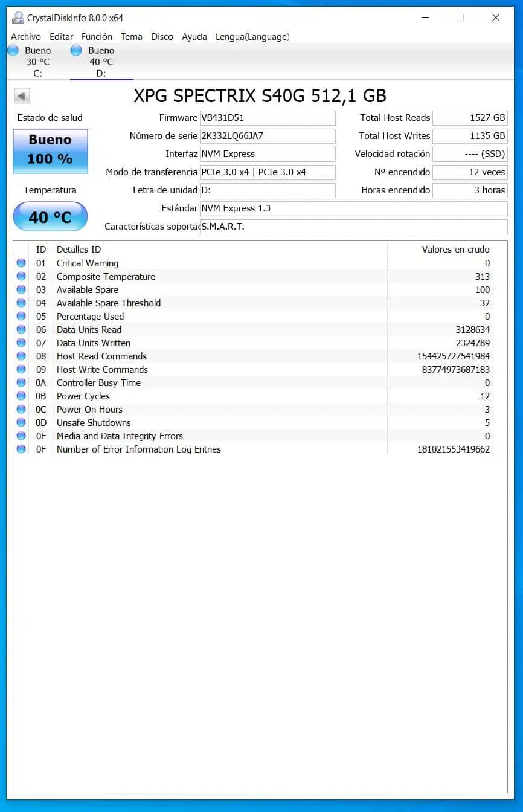This screenshot has width=523, height=812.
Task: Click the blue status orb for drive D:
Action: point(76,50)
